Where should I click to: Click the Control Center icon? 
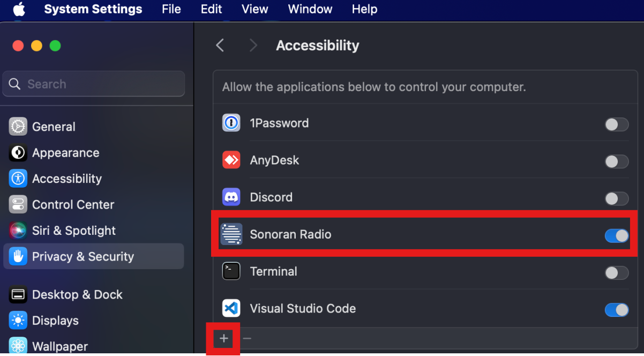coord(18,204)
